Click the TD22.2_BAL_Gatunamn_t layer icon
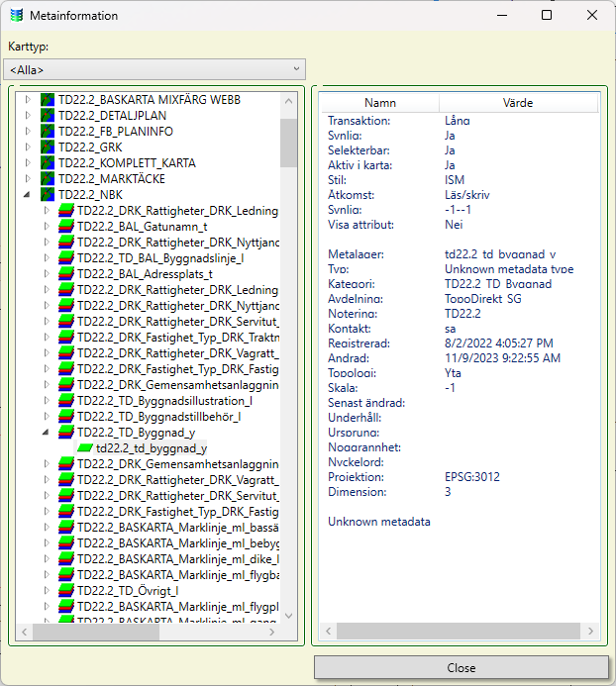This screenshot has width=616, height=686. [66, 227]
